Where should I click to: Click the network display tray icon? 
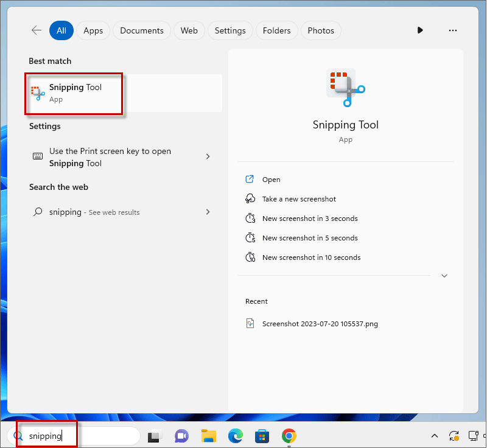pos(474,436)
